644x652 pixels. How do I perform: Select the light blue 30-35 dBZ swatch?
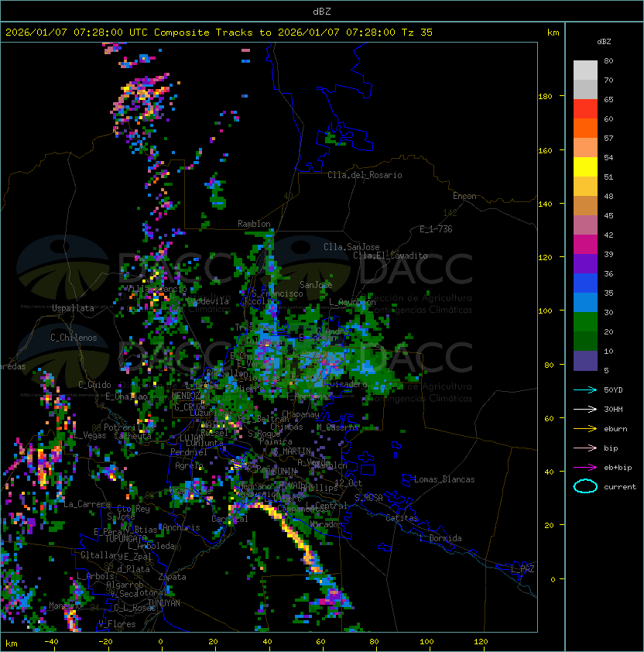coord(585,302)
